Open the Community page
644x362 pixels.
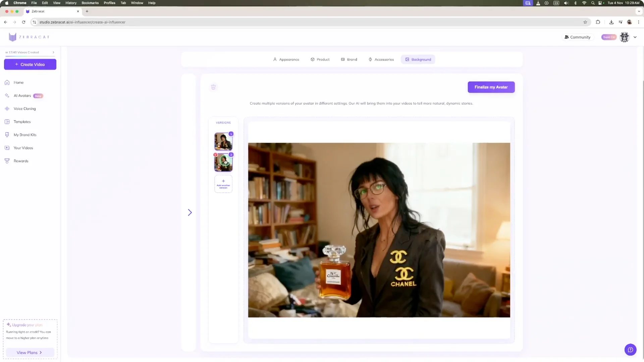(578, 37)
